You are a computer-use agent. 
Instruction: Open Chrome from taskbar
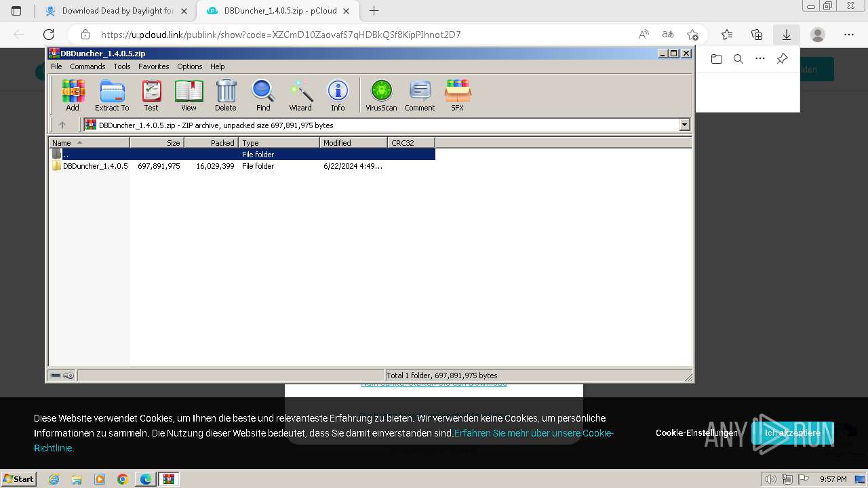point(123,479)
